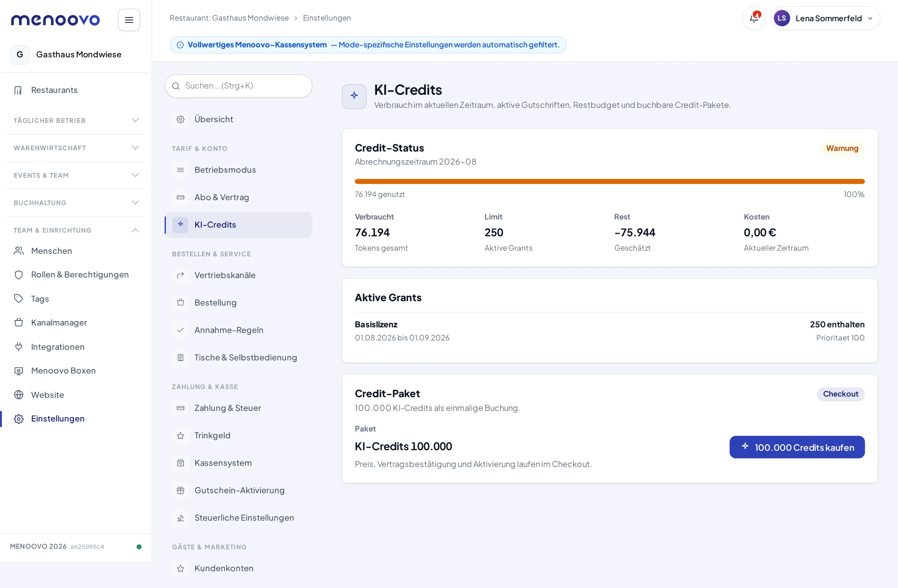Toggle the hamburger sidebar menu button
The image size is (898, 588).
coord(129,20)
